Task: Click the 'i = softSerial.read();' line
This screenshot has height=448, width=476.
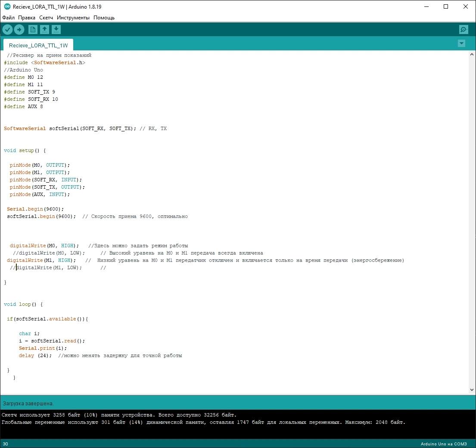Action: pyautogui.click(x=52, y=341)
